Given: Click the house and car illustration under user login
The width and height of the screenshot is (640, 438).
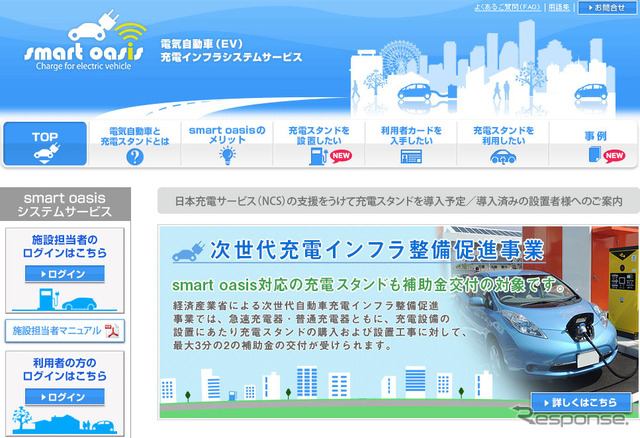Looking at the screenshot, I should coord(64,420).
